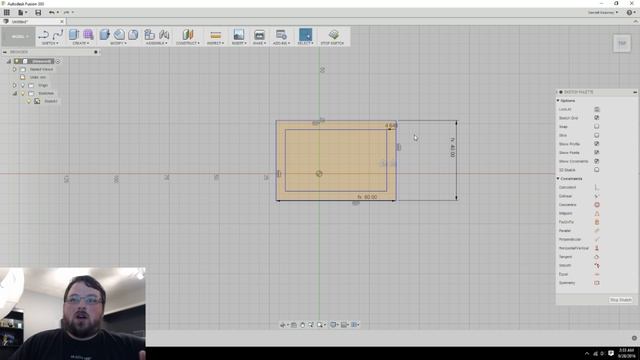The image size is (640, 360).
Task: Click the TOP face of the ViewCube
Action: tap(622, 43)
